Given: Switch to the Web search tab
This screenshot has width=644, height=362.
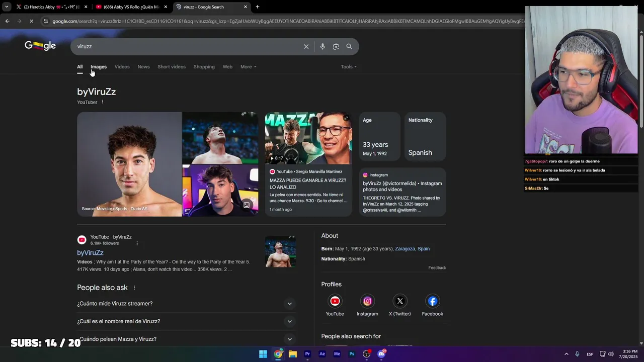Looking at the screenshot, I should 227,67.
